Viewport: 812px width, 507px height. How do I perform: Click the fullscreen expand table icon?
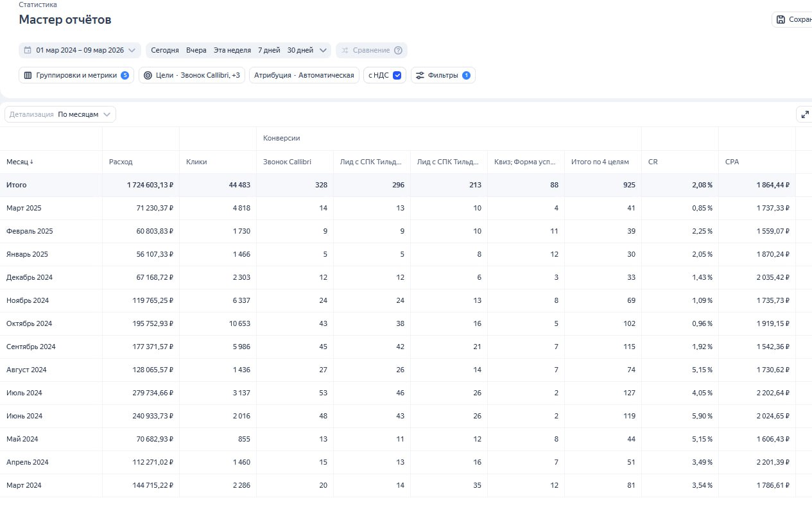(804, 115)
